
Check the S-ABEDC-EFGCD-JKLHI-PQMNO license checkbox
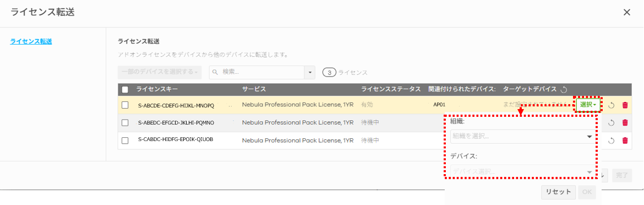125,122
